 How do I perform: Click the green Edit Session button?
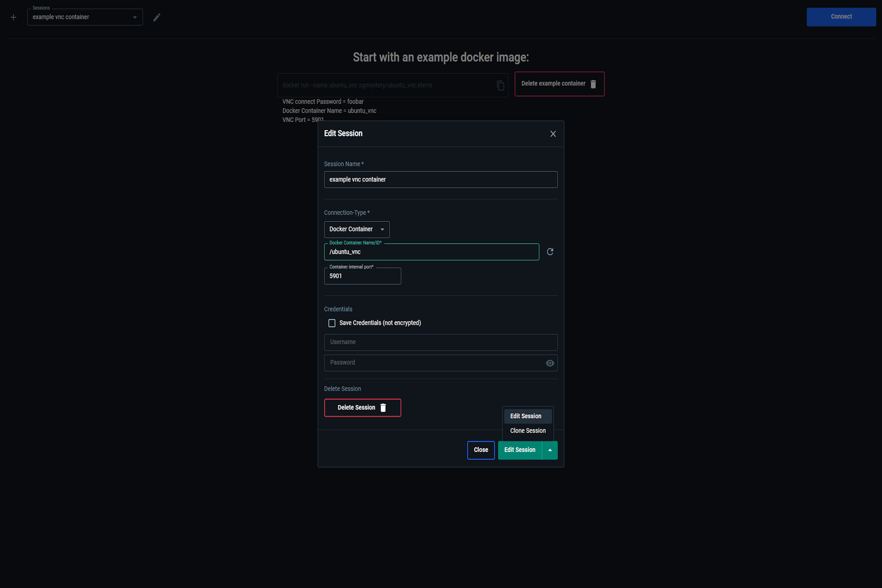(519, 450)
